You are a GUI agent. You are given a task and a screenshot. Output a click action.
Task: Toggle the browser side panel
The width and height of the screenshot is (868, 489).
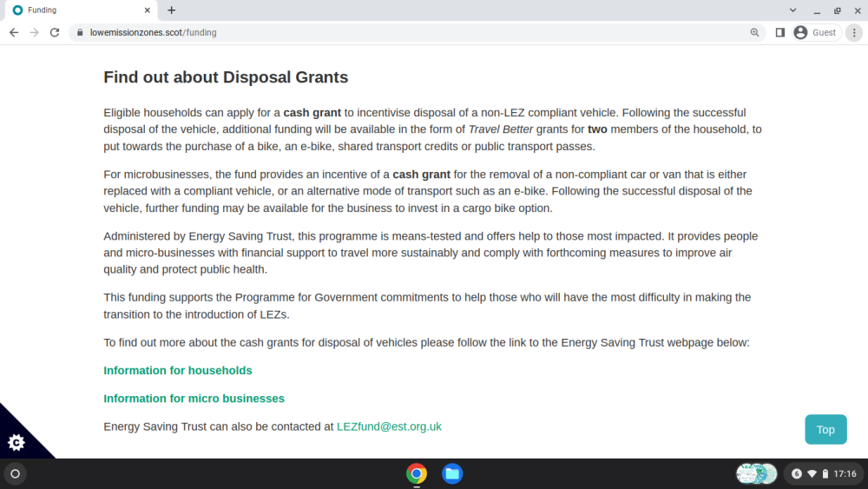click(x=780, y=33)
